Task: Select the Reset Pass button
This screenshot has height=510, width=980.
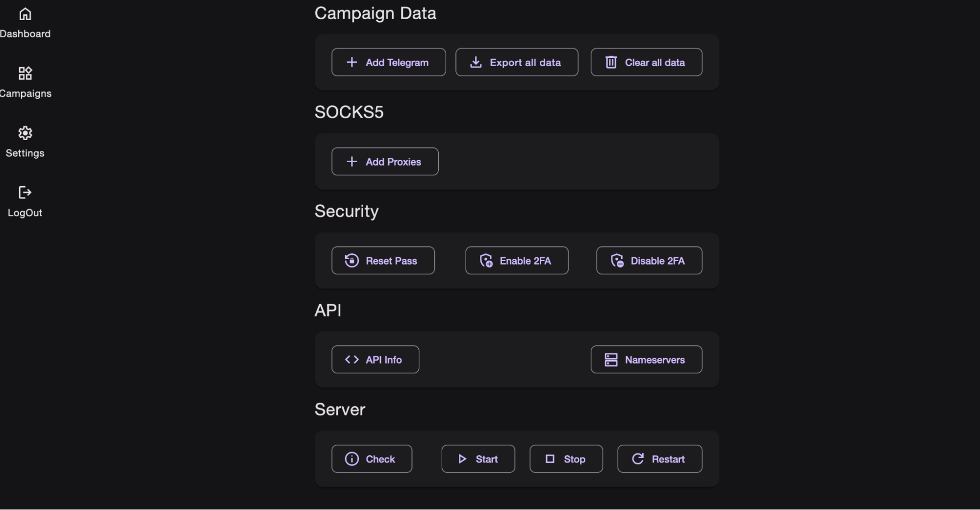Action: point(383,261)
